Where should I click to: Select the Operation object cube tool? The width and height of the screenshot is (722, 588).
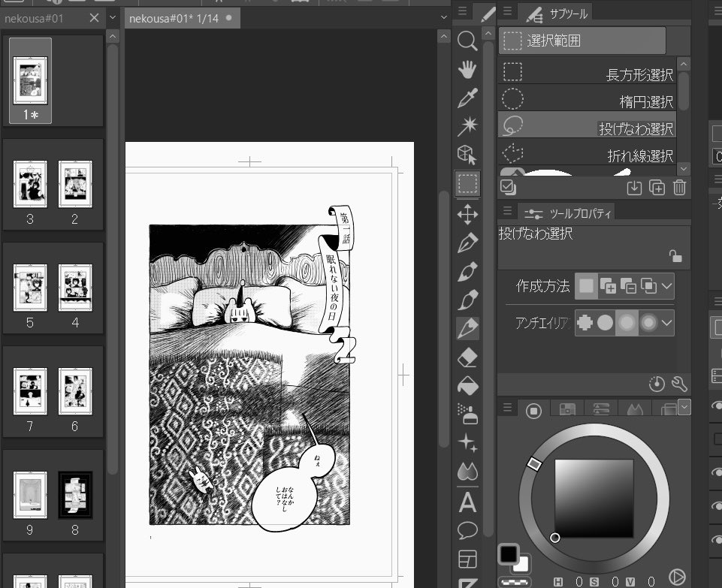[x=467, y=155]
